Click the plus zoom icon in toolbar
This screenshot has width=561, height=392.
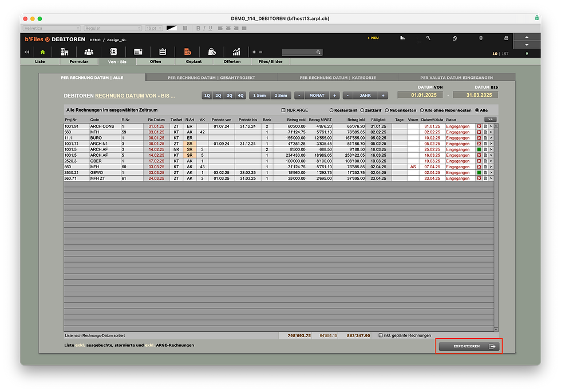coord(254,52)
